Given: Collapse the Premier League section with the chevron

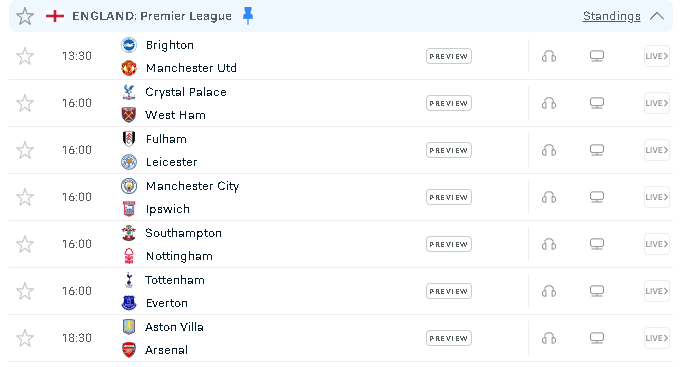Looking at the screenshot, I should (657, 16).
